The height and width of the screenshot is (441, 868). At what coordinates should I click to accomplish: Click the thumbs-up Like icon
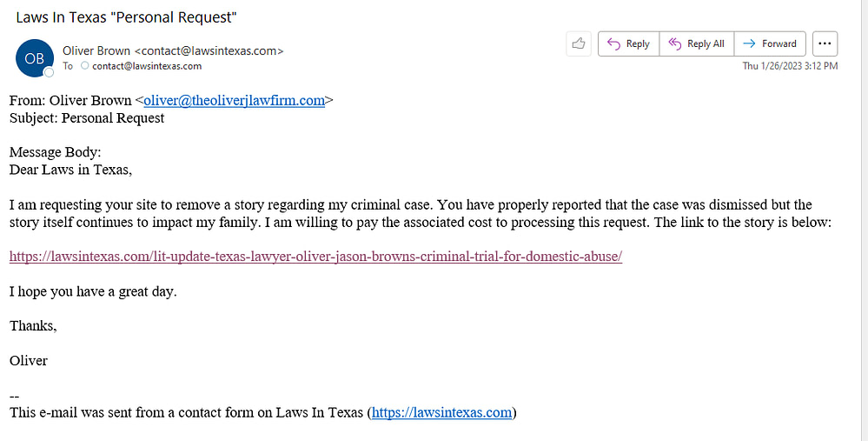579,43
